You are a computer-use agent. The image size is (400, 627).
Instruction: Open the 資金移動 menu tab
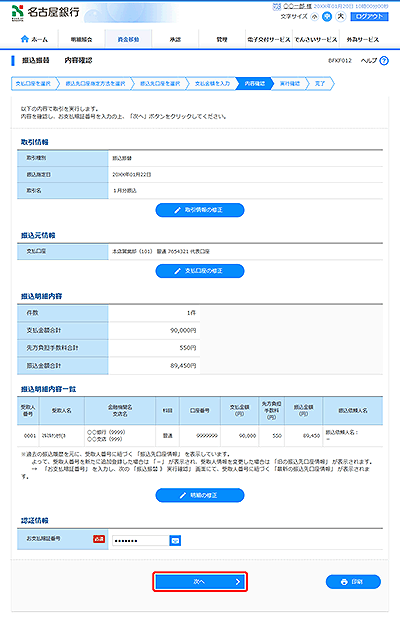pyautogui.click(x=128, y=39)
